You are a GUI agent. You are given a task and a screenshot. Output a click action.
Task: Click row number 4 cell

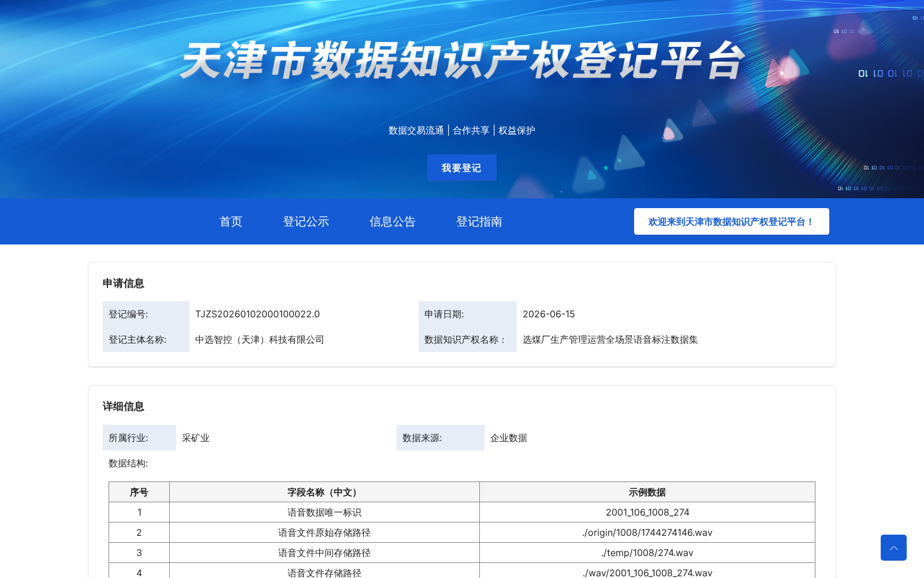click(139, 571)
